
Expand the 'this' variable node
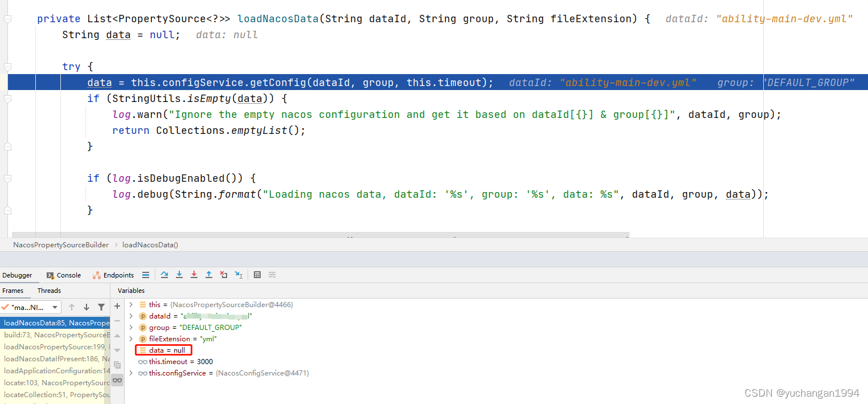[x=131, y=305]
